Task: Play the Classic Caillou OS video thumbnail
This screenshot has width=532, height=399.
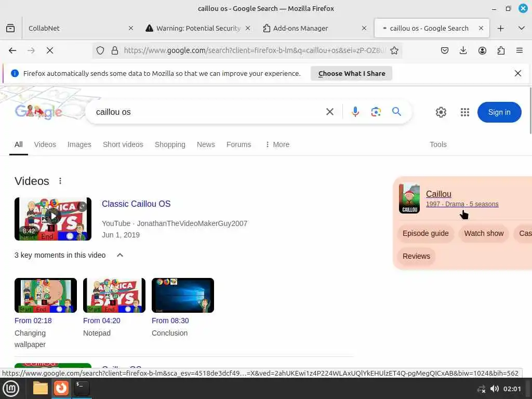Action: tap(53, 219)
